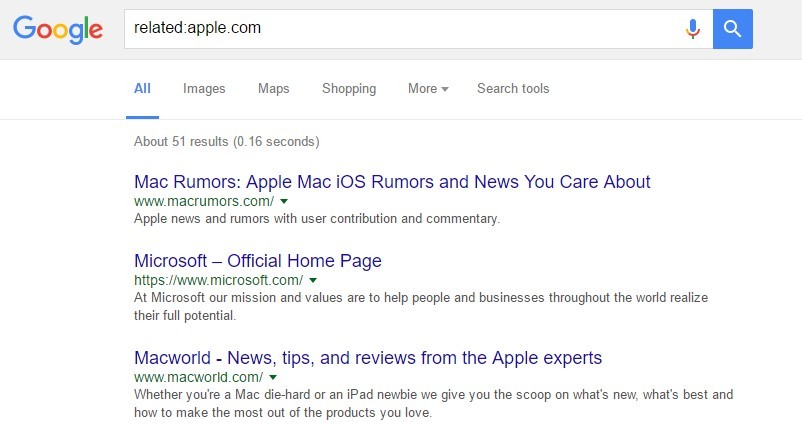Expand dropdown arrow next to www.macrumors.com
802x430 pixels.
coord(284,201)
